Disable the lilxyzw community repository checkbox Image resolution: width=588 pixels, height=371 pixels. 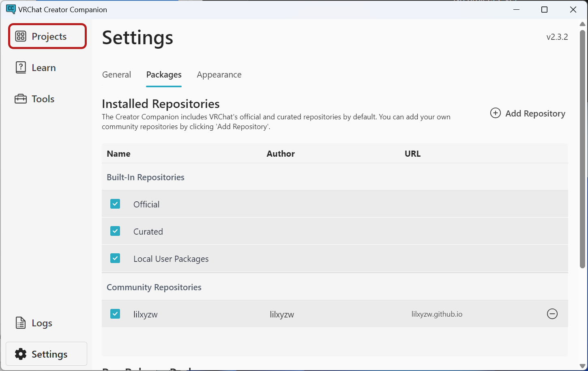(115, 314)
